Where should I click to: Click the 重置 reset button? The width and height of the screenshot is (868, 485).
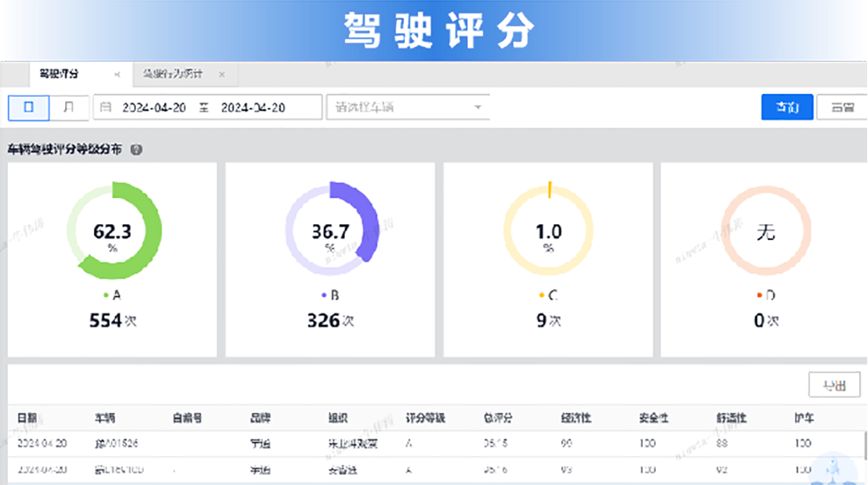tap(842, 107)
